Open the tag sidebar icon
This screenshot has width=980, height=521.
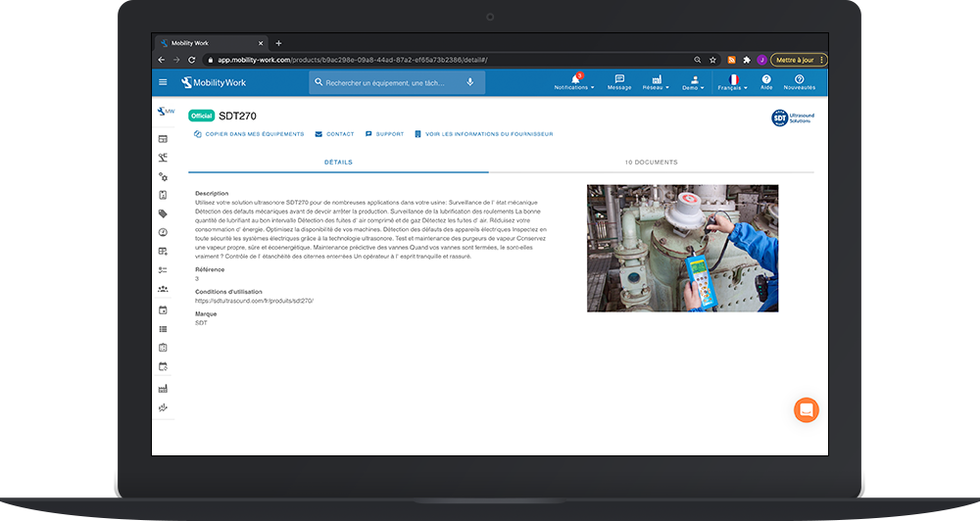pos(163,213)
